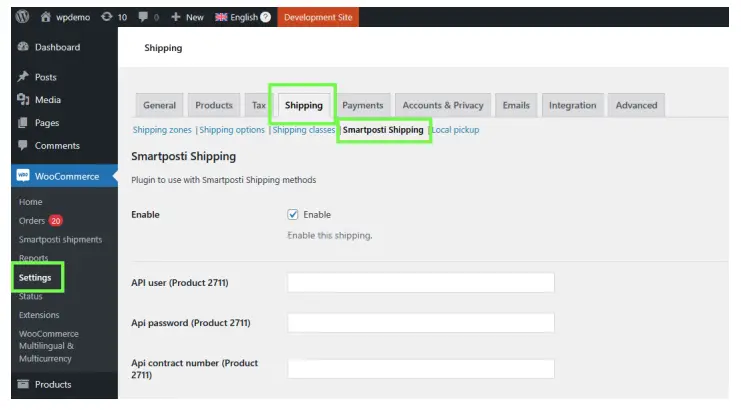Click the Posts pushpin icon
This screenshot has width=741, height=410.
(23, 77)
